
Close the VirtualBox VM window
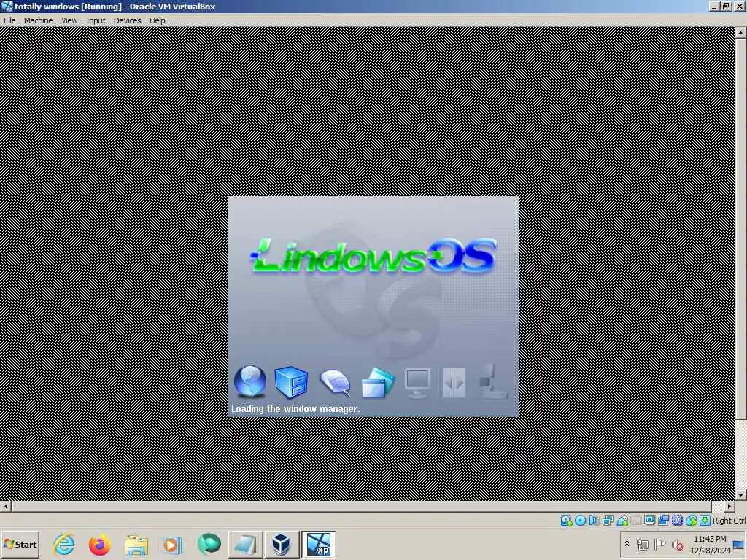[740, 7]
